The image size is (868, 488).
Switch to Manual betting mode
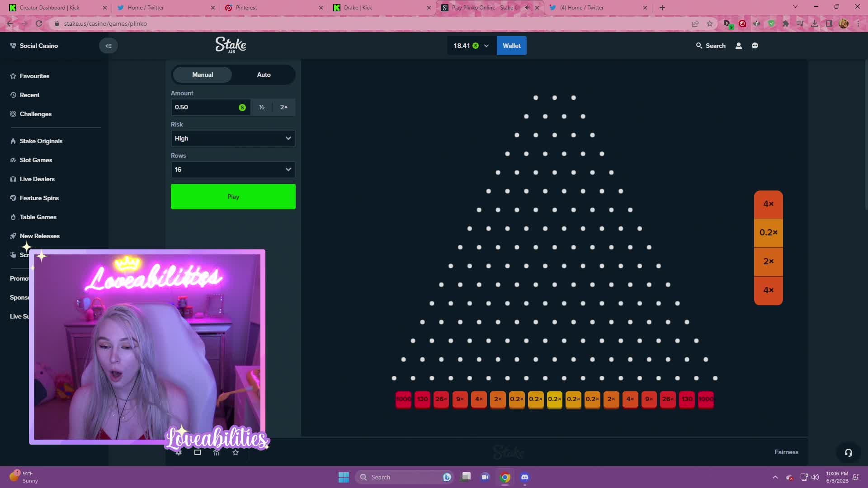(x=202, y=75)
